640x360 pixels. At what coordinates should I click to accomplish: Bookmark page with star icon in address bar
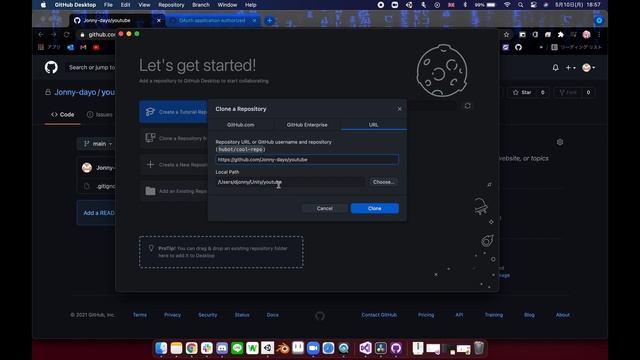click(x=507, y=35)
